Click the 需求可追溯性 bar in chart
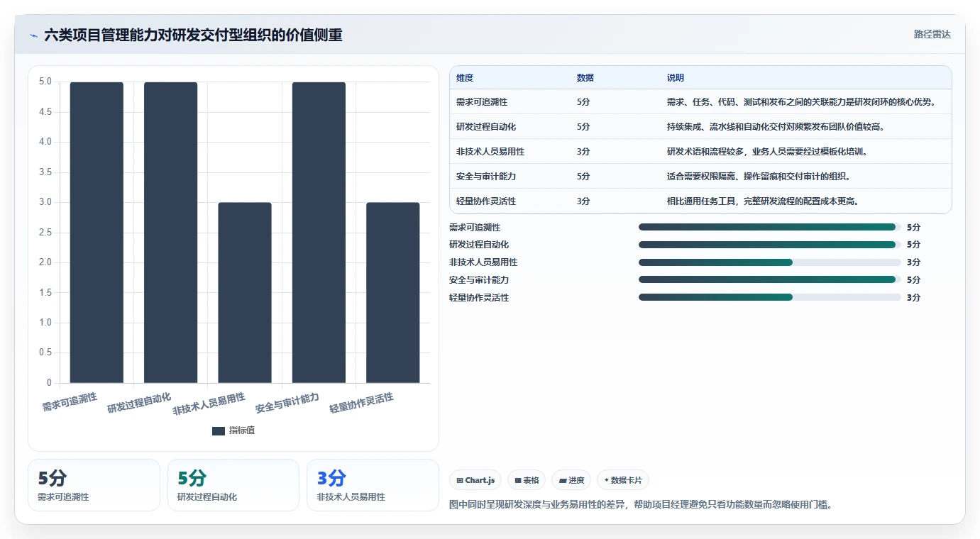 97,233
